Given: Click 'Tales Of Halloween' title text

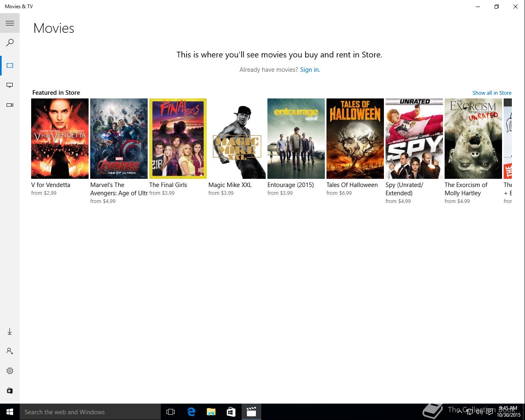Looking at the screenshot, I should 352,185.
